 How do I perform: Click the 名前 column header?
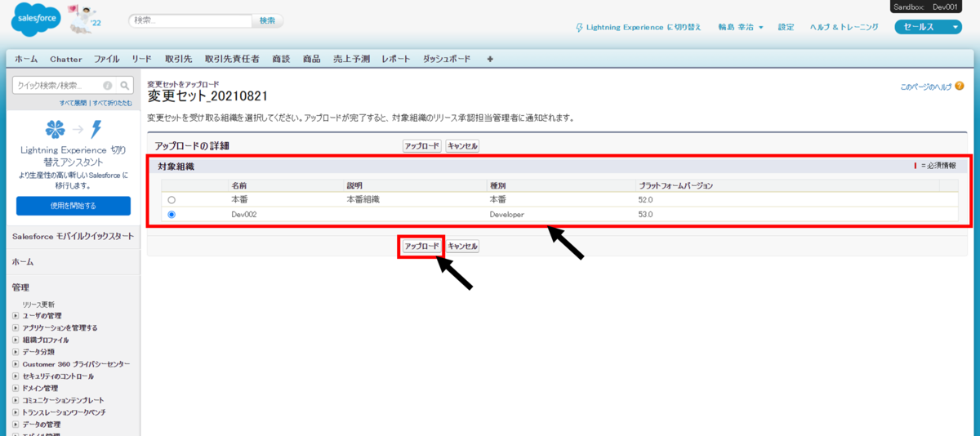click(238, 185)
